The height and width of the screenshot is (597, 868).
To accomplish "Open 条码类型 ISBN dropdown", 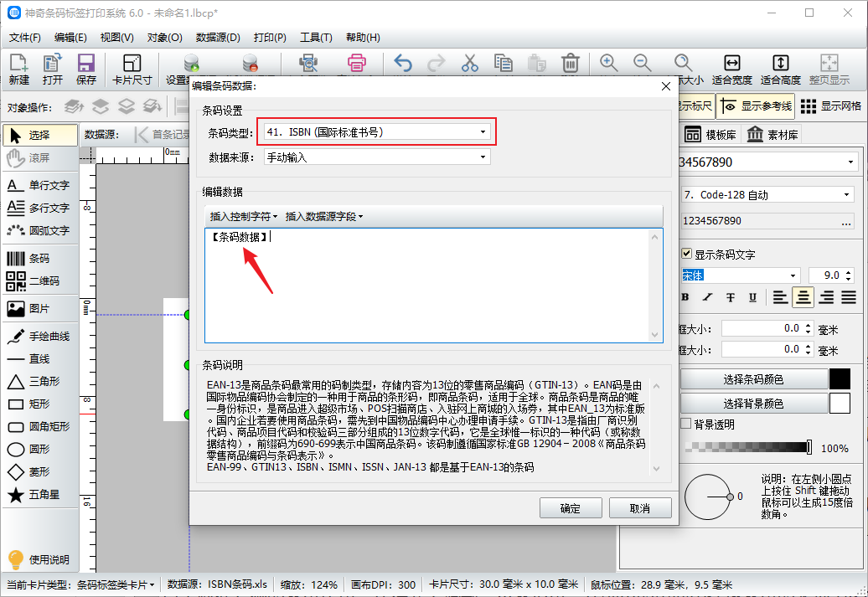I will tap(377, 131).
